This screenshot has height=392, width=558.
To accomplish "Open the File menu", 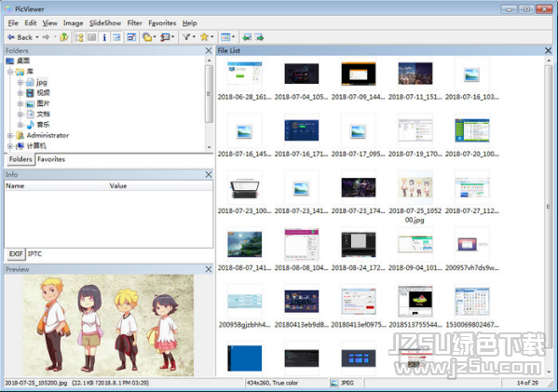I will [x=13, y=23].
